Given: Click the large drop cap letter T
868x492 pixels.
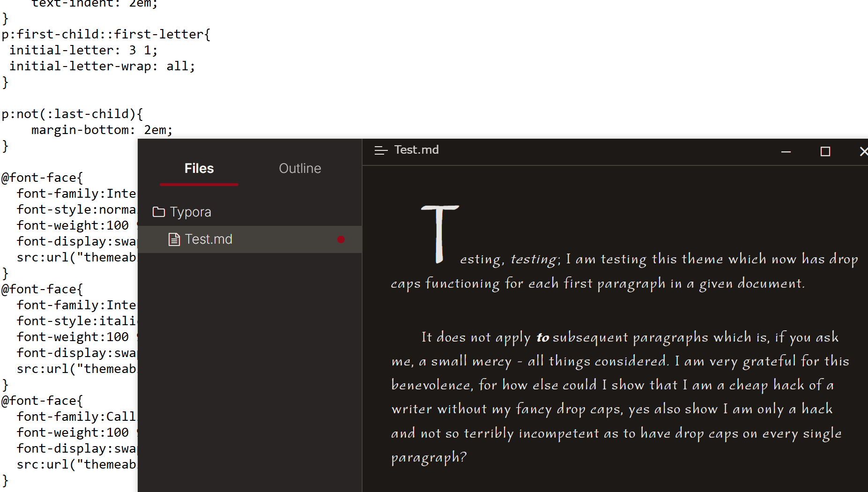Looking at the screenshot, I should click(439, 233).
